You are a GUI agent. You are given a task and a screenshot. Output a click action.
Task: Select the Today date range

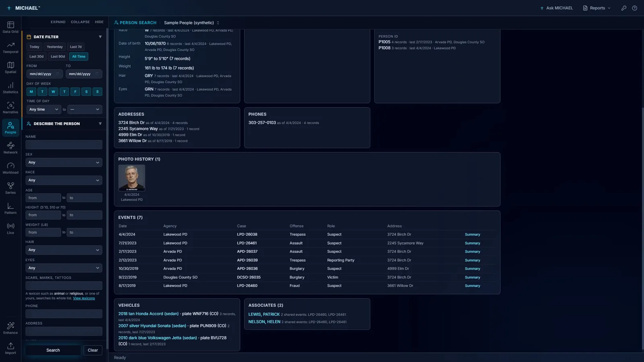point(35,47)
